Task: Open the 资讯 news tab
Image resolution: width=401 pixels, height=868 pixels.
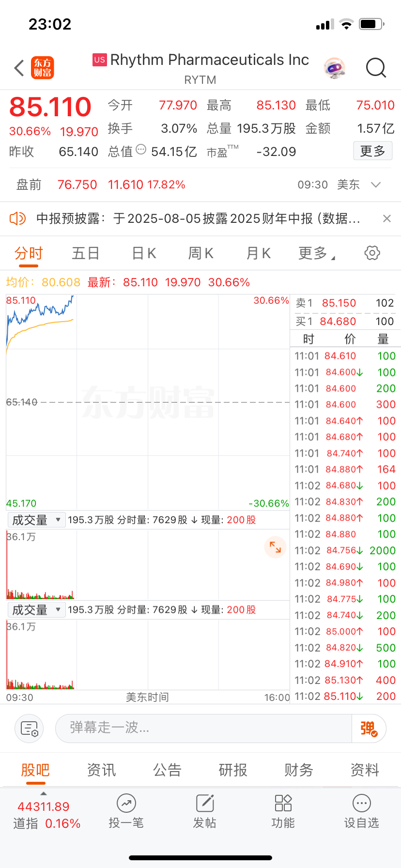Action: 101,770
